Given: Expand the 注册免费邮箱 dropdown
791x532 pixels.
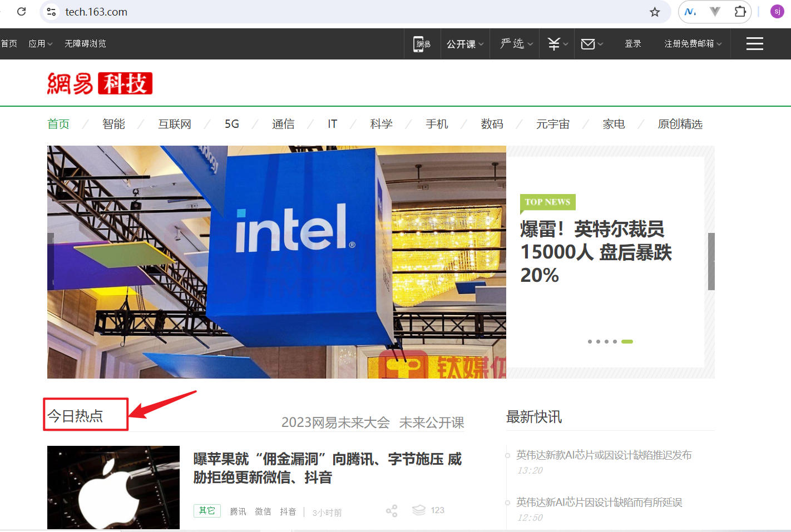Looking at the screenshot, I should [x=693, y=43].
